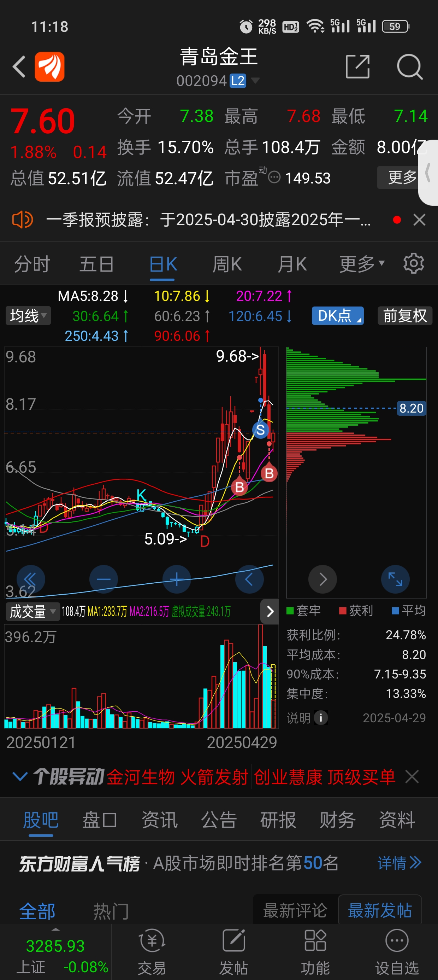Select the 全部 posts filter
Image resolution: width=438 pixels, height=980 pixels.
coord(37,911)
